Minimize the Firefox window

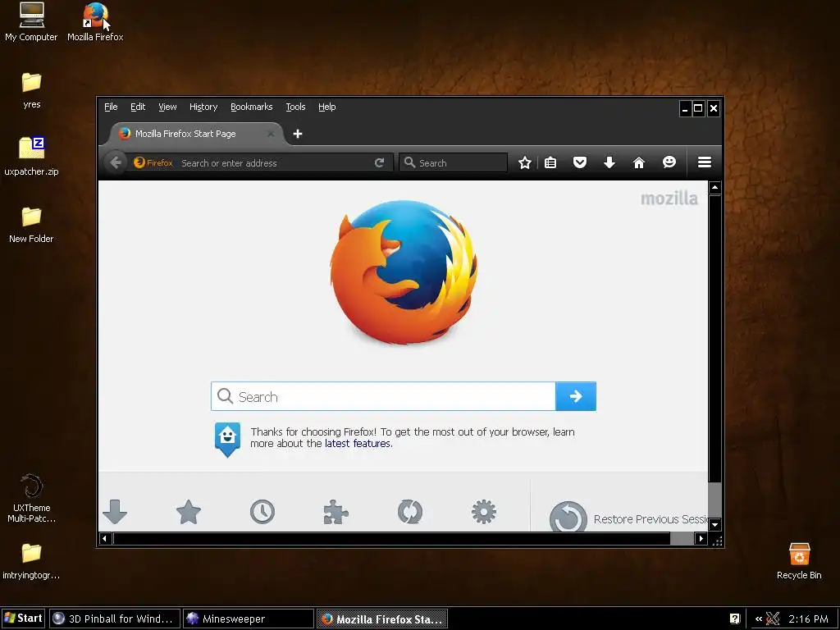(x=685, y=109)
